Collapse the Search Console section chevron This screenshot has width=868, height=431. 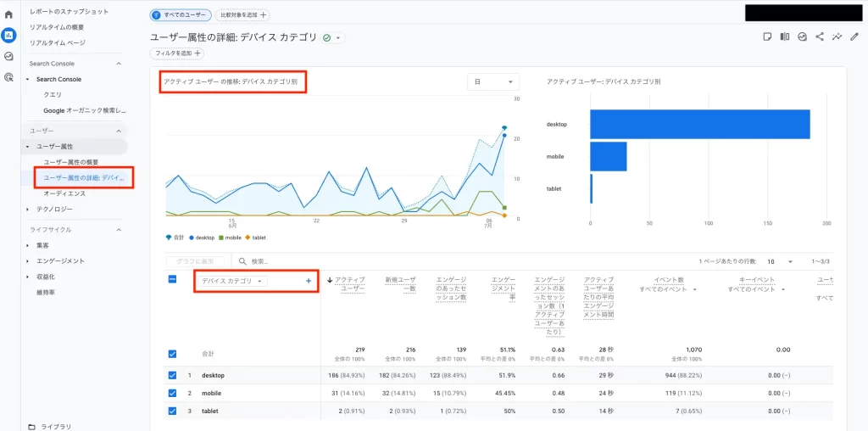click(x=119, y=64)
